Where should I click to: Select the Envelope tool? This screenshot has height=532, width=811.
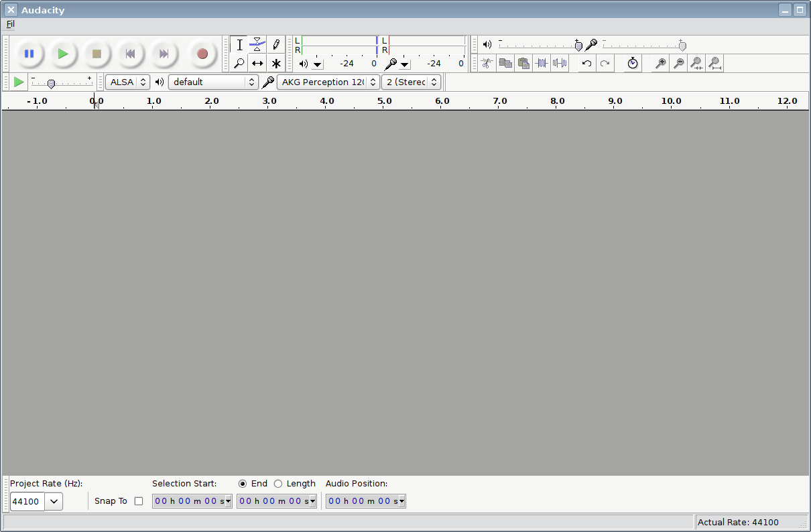257,45
